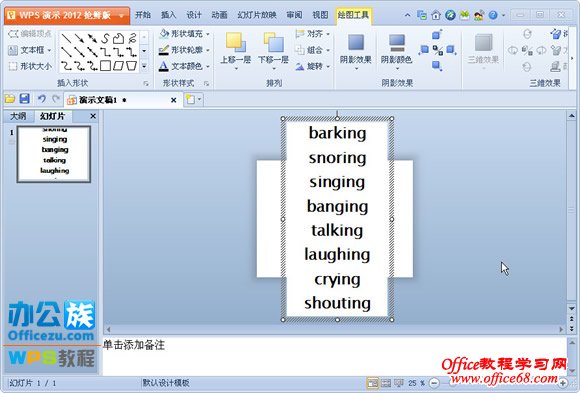Viewport: 580px width, 393px height.
Task: Click the Redo arrow icon
Action: 55,99
